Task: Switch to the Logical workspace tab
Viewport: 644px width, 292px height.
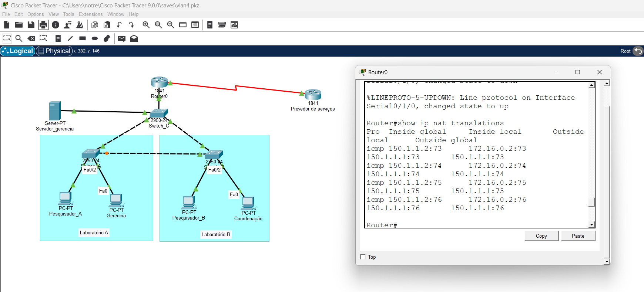Action: click(18, 51)
